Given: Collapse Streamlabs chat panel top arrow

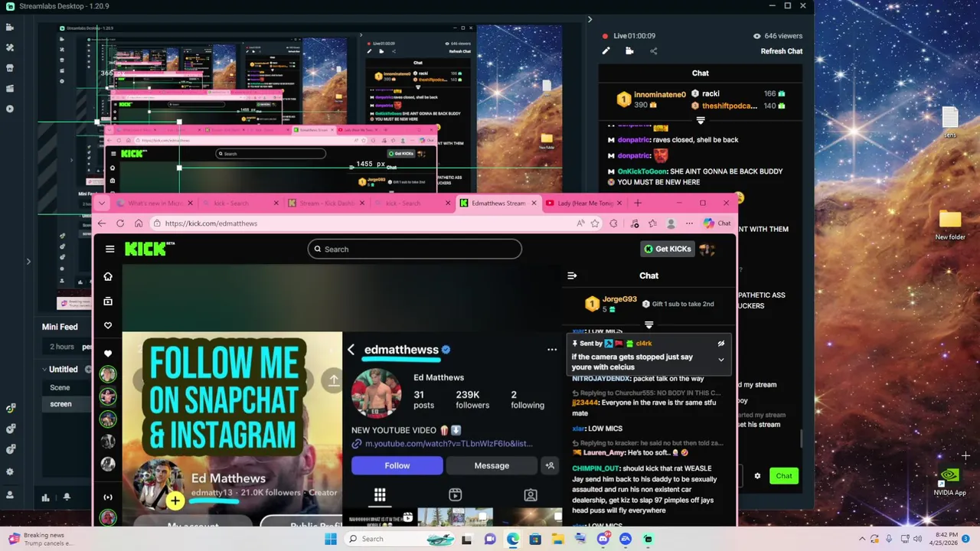Looking at the screenshot, I should point(590,20).
